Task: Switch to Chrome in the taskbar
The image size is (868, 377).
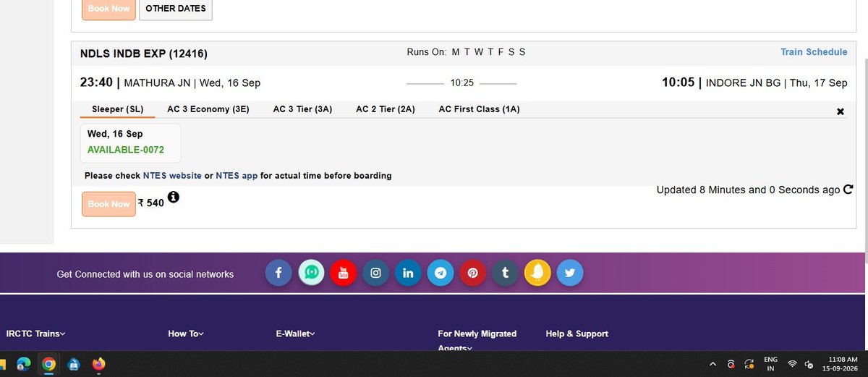Action: [48, 364]
